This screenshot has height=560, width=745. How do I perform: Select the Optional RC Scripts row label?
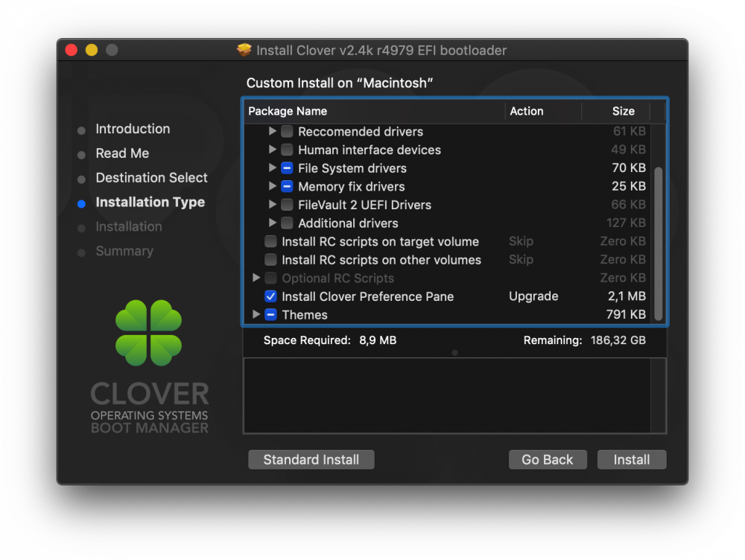337,279
